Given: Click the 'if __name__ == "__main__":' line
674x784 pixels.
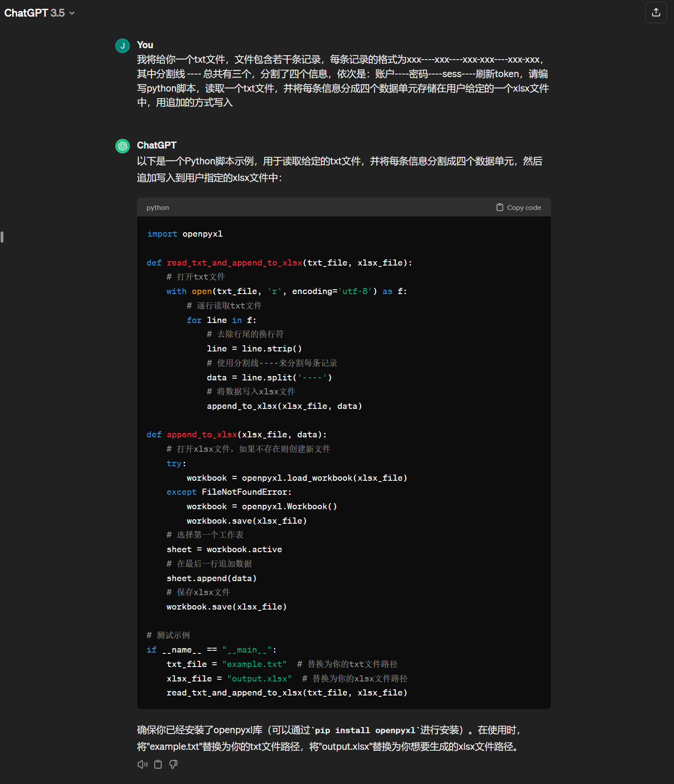Looking at the screenshot, I should pyautogui.click(x=211, y=650).
